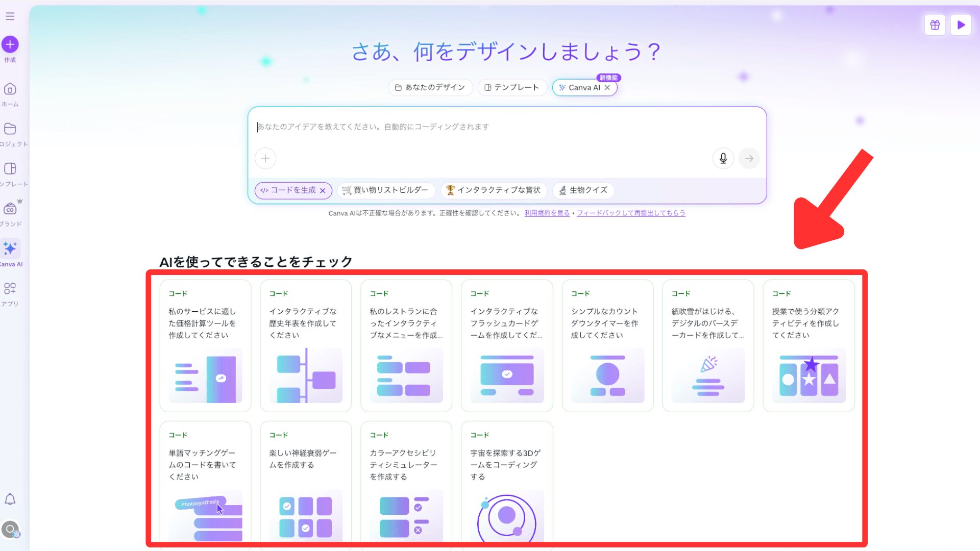The image size is (980, 551).
Task: Close the Canva AI tab with its X
Action: coord(607,88)
